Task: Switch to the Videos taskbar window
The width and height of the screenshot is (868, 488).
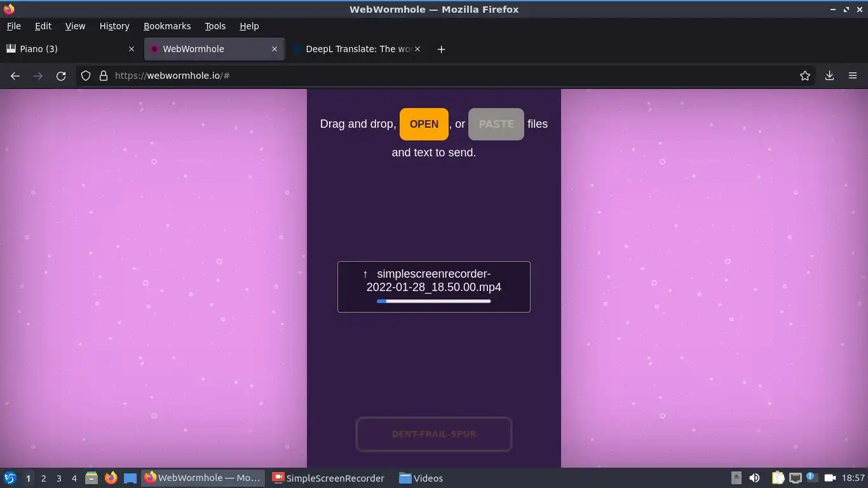Action: pyautogui.click(x=421, y=478)
